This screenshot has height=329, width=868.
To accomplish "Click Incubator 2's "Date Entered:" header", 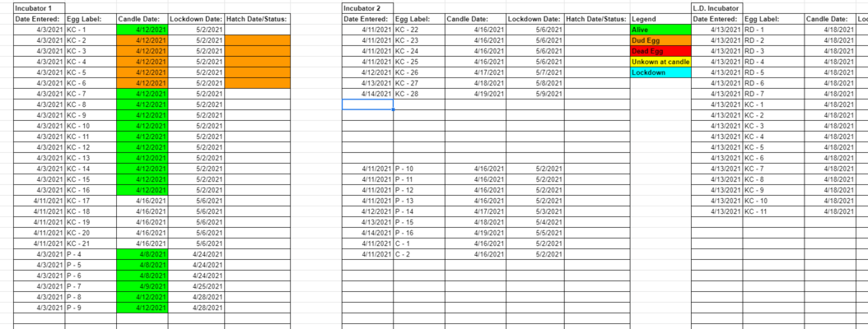I will pos(367,19).
